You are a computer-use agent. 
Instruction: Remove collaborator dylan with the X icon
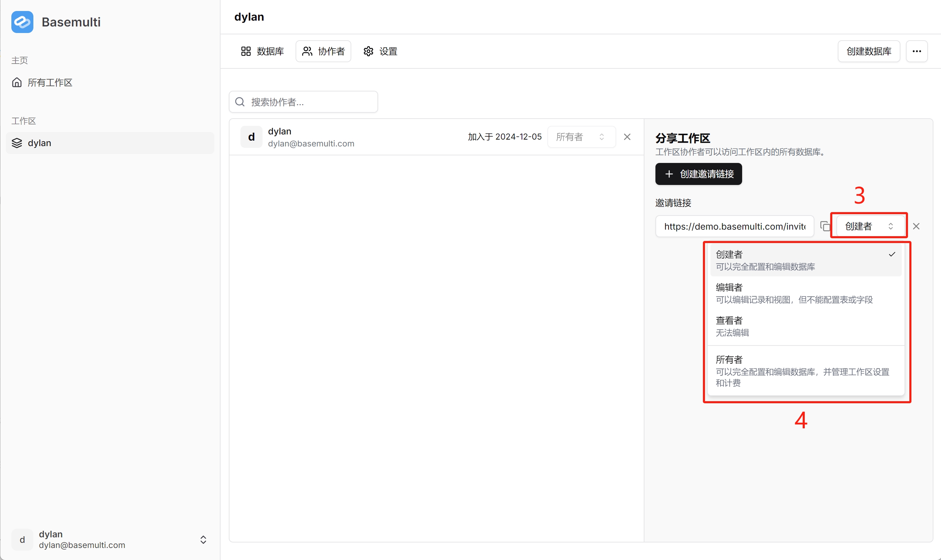pyautogui.click(x=627, y=137)
